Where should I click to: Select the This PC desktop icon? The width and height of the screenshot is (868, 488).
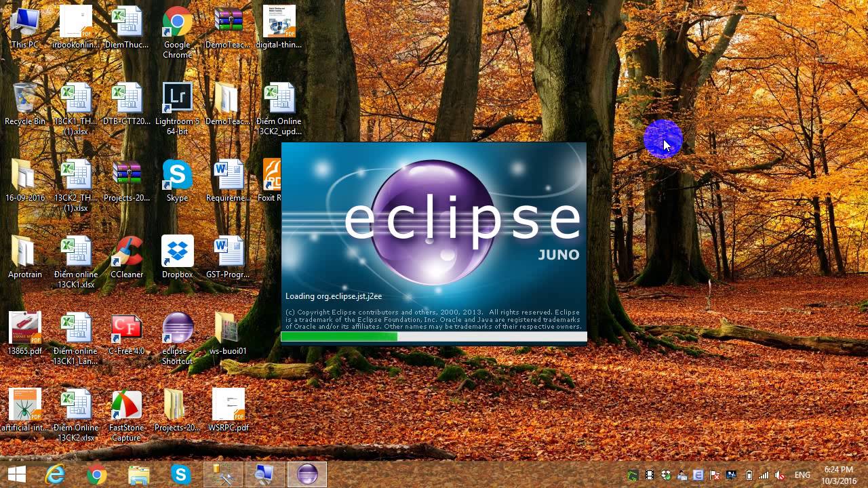pos(25,27)
